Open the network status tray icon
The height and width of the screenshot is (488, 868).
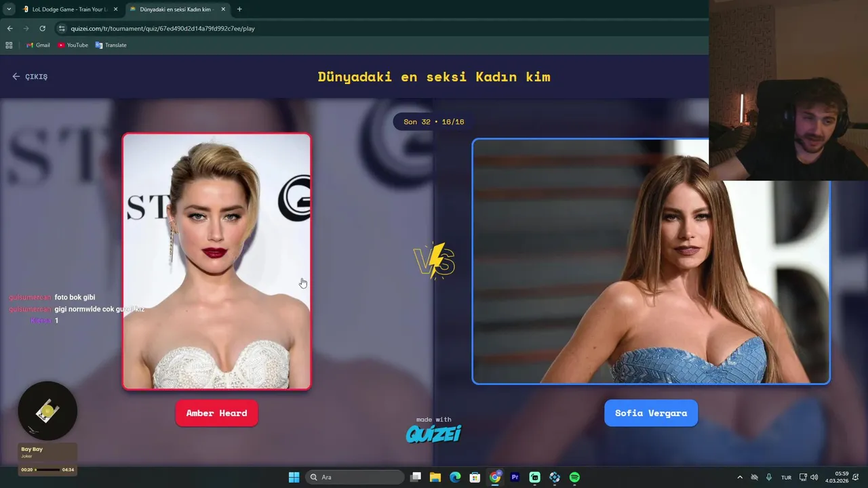point(803,477)
